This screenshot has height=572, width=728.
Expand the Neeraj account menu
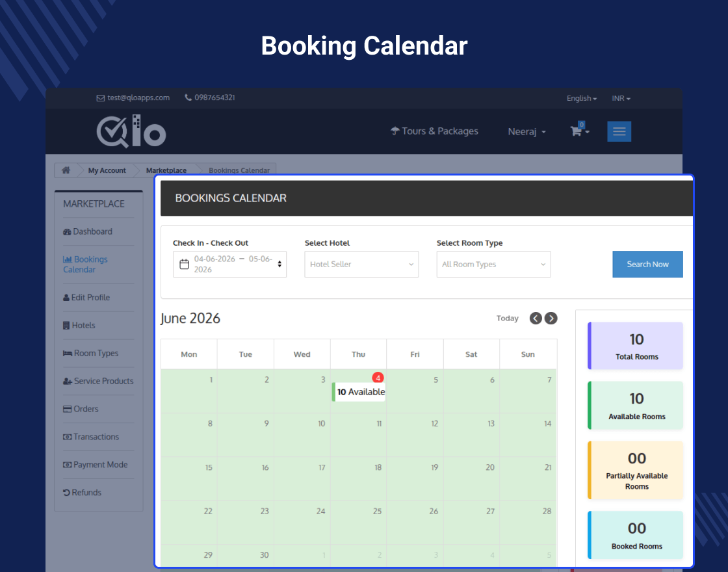526,131
